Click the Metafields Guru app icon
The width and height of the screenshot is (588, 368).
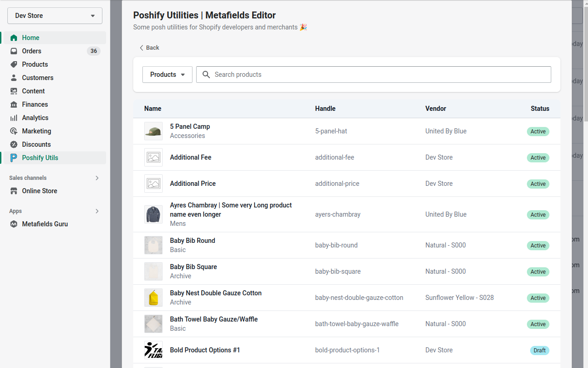[14, 224]
